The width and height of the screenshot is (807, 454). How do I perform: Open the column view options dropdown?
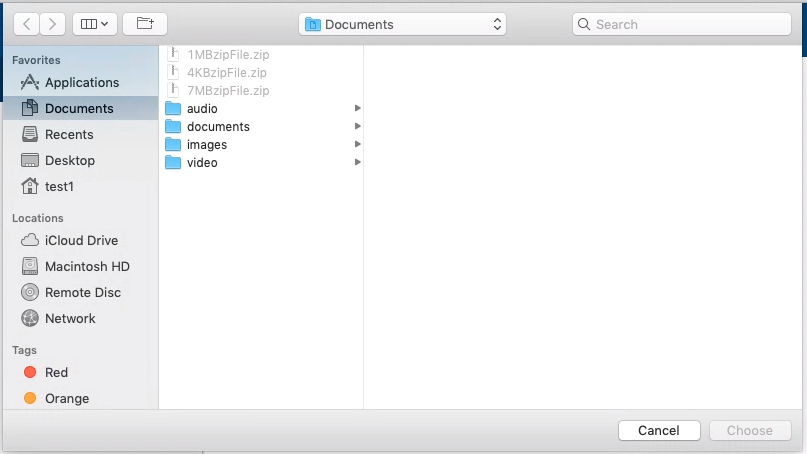[95, 24]
